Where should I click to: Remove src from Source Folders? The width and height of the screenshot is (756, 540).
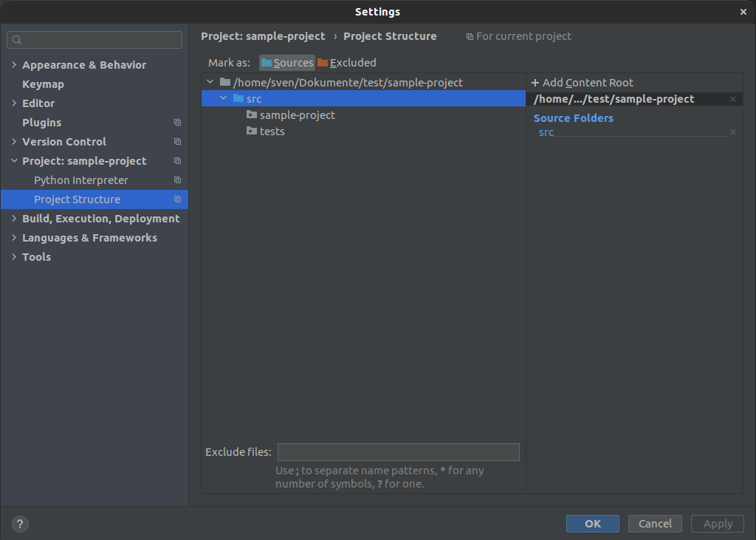click(732, 131)
